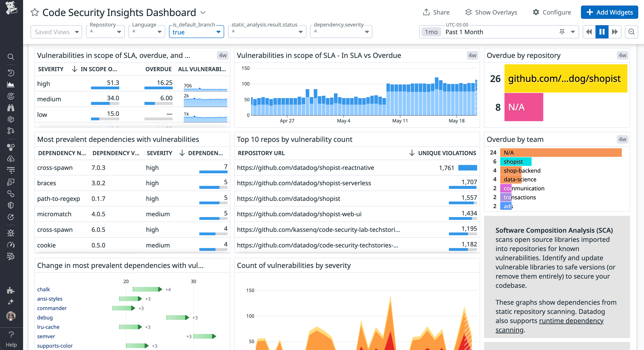
Task: Pin the current time frame
Action: [x=562, y=32]
